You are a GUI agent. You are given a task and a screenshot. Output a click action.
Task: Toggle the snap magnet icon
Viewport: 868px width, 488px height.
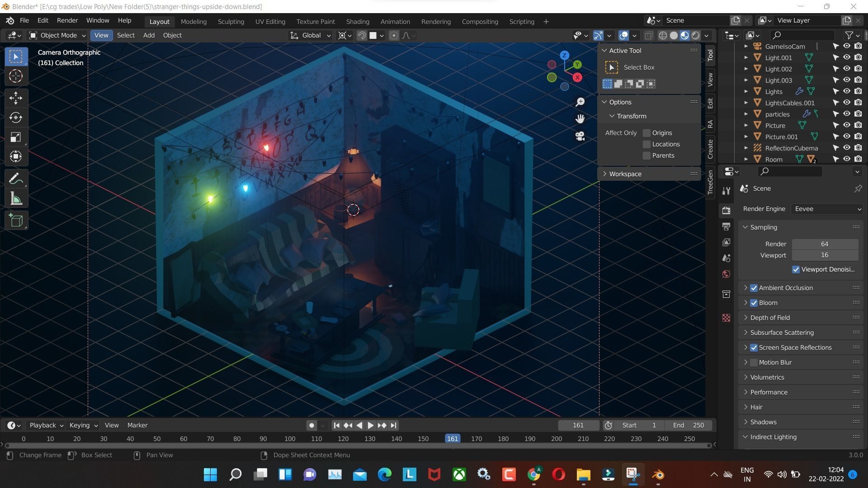click(361, 35)
